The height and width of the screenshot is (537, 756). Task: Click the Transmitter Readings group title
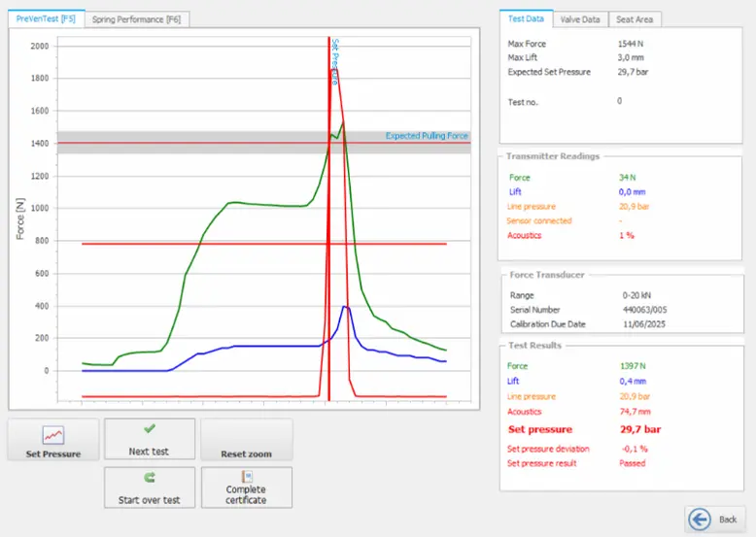click(553, 156)
